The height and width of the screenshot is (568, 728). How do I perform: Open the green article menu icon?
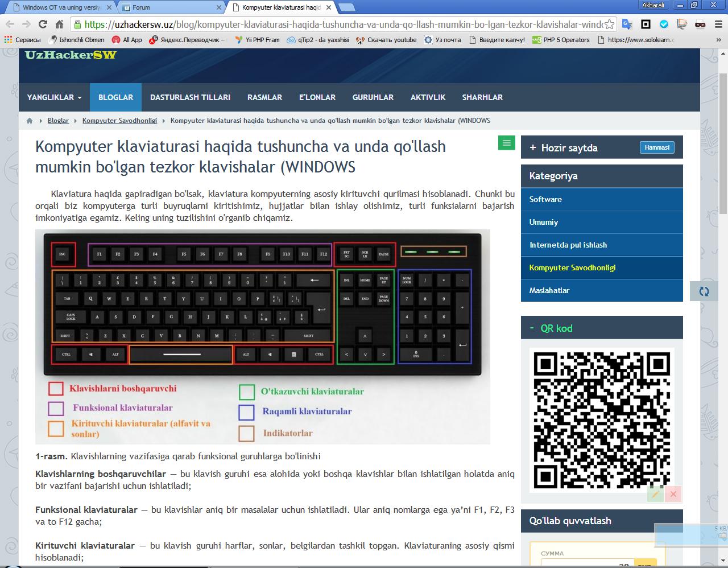[x=506, y=143]
